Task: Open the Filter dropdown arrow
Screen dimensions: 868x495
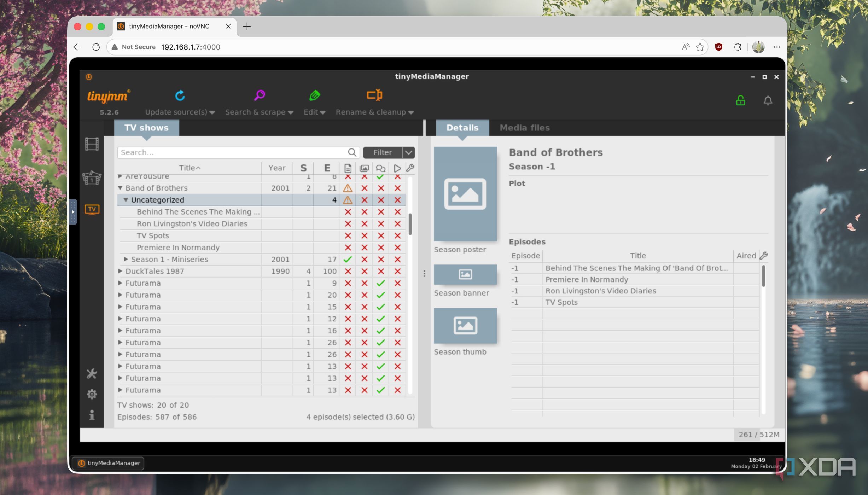Action: [409, 152]
